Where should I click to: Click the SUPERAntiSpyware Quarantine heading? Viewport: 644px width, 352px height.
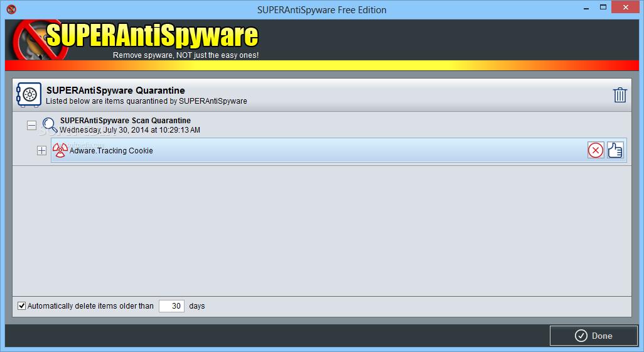pyautogui.click(x=115, y=91)
